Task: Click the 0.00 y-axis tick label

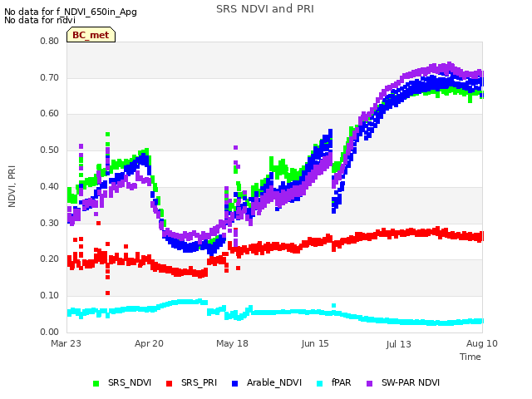Action: (50, 332)
